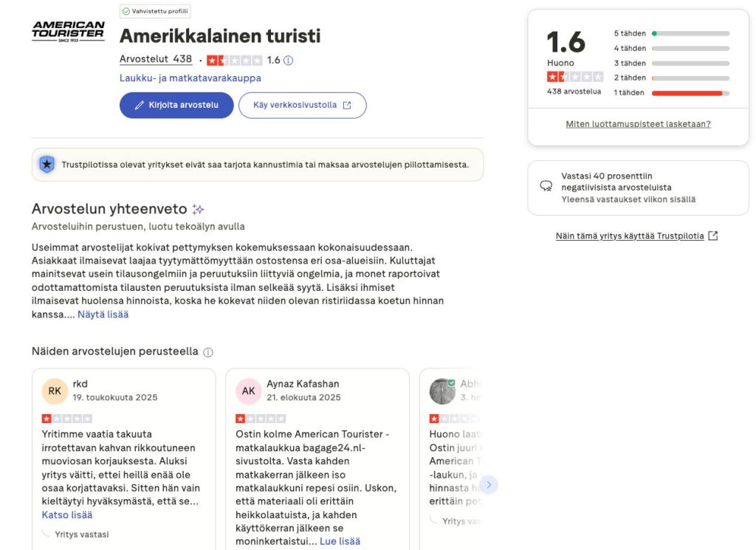Viewport: 756px width, 550px height.
Task: Click the Trustpilot shield icon in the notice banner
Action: click(x=47, y=164)
